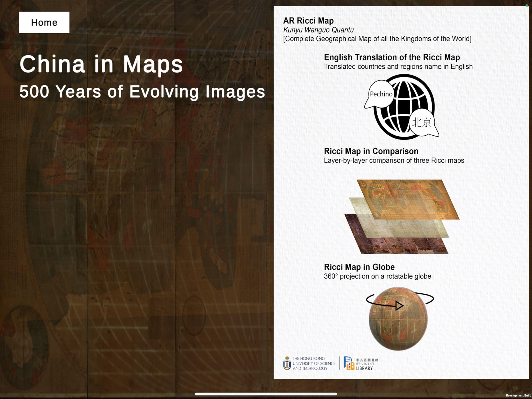
Task: Click the HKUST university logo
Action: pyautogui.click(x=309, y=363)
